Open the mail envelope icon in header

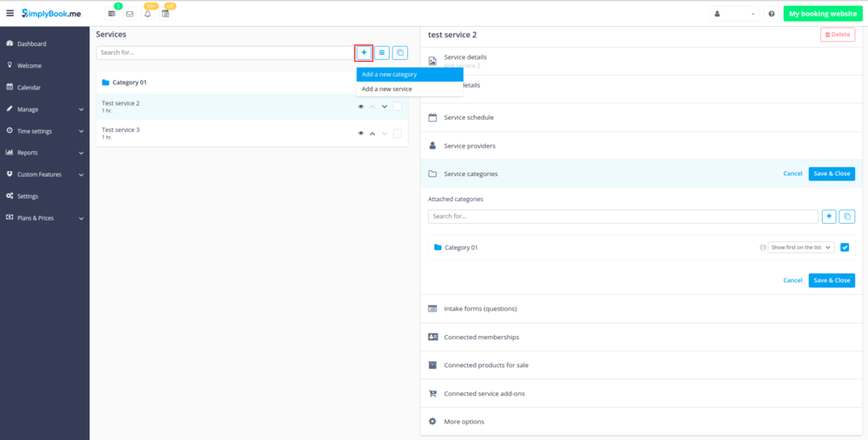(x=129, y=14)
